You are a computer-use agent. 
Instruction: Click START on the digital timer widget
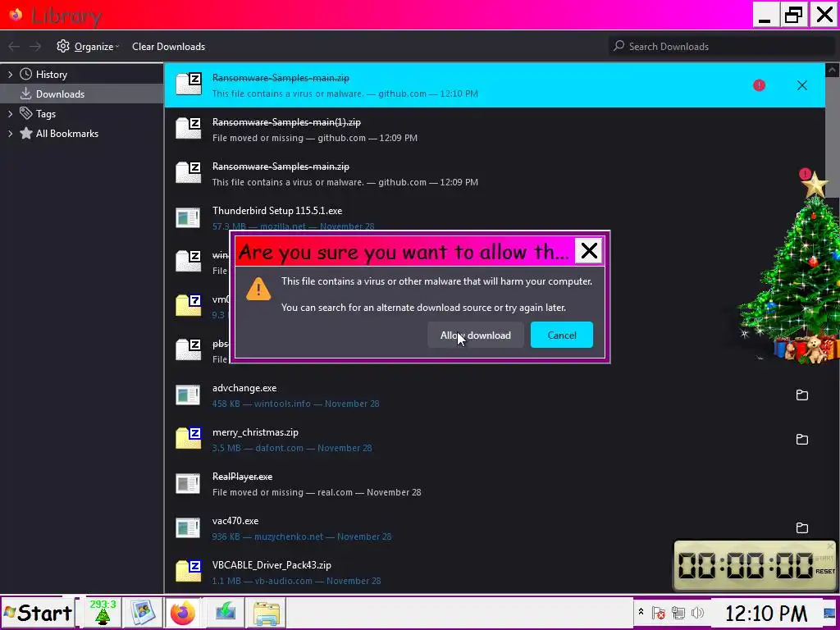(x=824, y=558)
